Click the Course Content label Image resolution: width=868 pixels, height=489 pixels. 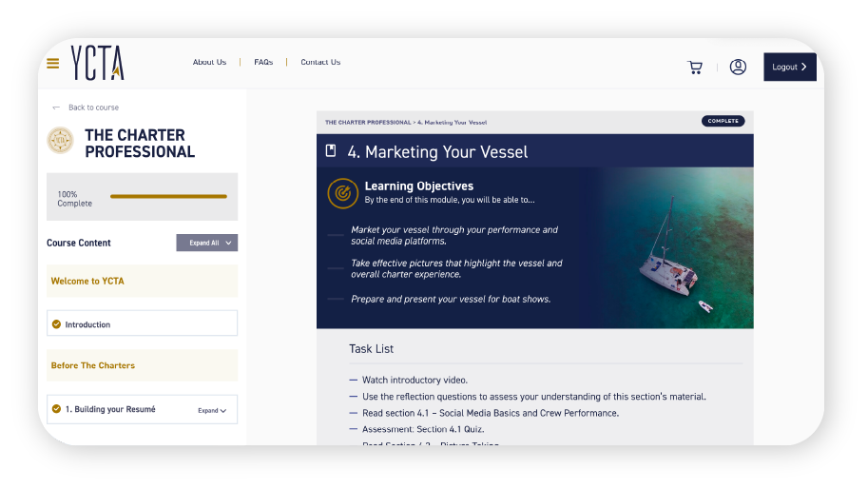[79, 243]
